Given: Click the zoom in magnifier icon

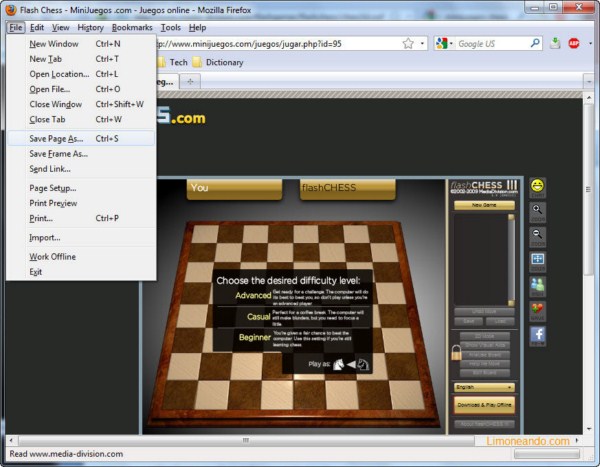Looking at the screenshot, I should click(537, 211).
